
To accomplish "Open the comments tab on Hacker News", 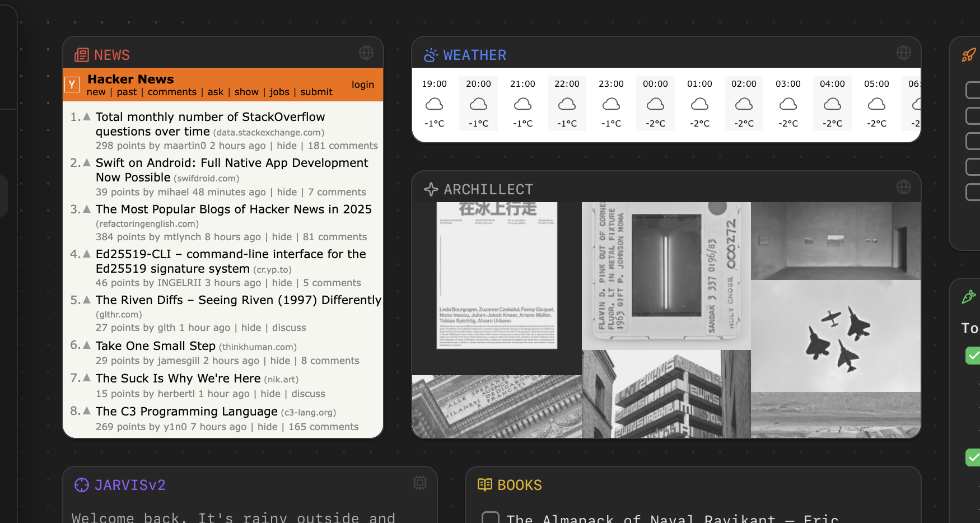I will tap(172, 92).
